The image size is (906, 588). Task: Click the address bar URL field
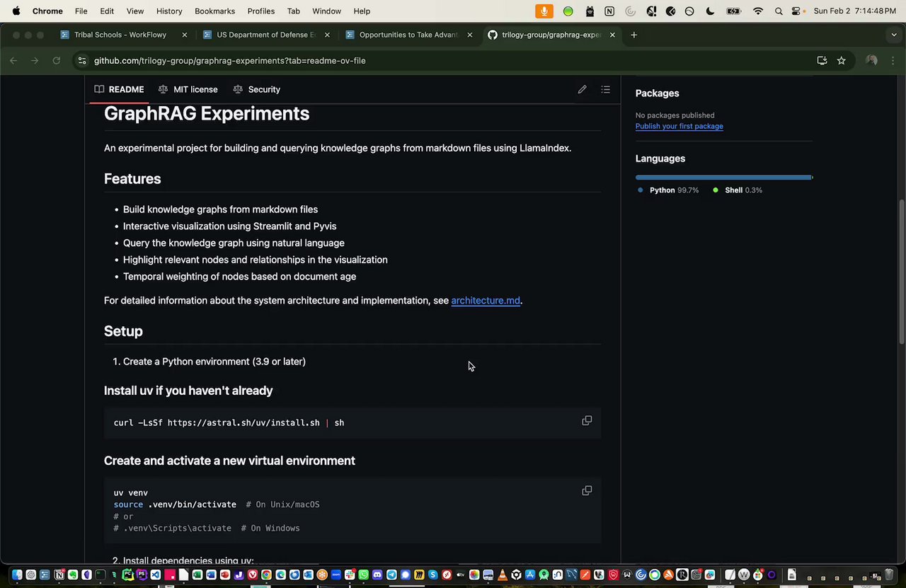[x=446, y=61]
